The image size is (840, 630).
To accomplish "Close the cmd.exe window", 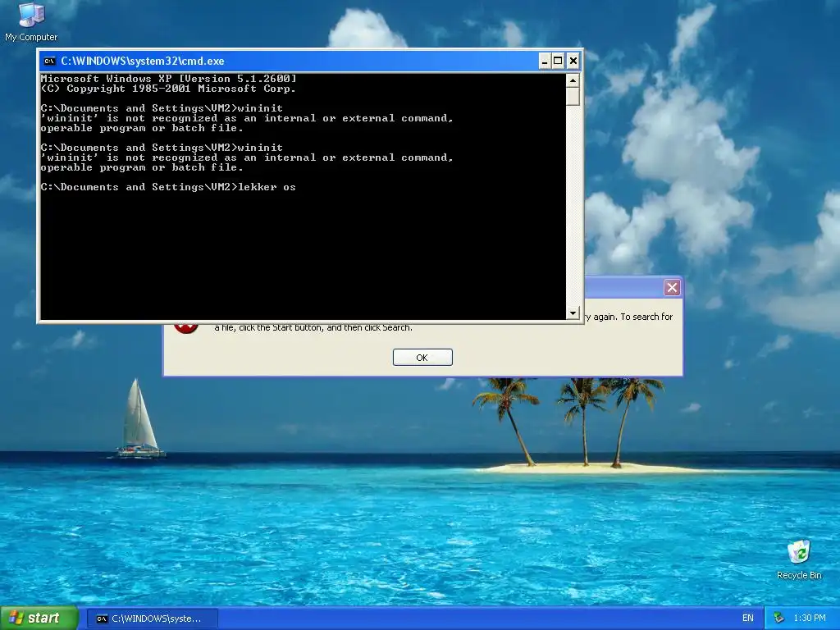I will 573,61.
